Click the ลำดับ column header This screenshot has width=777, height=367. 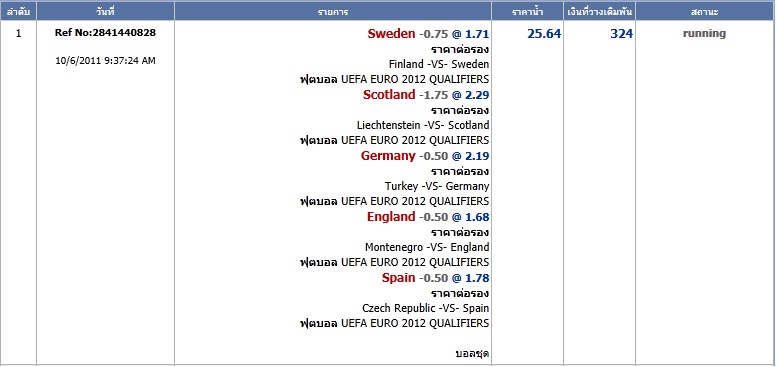(x=18, y=11)
